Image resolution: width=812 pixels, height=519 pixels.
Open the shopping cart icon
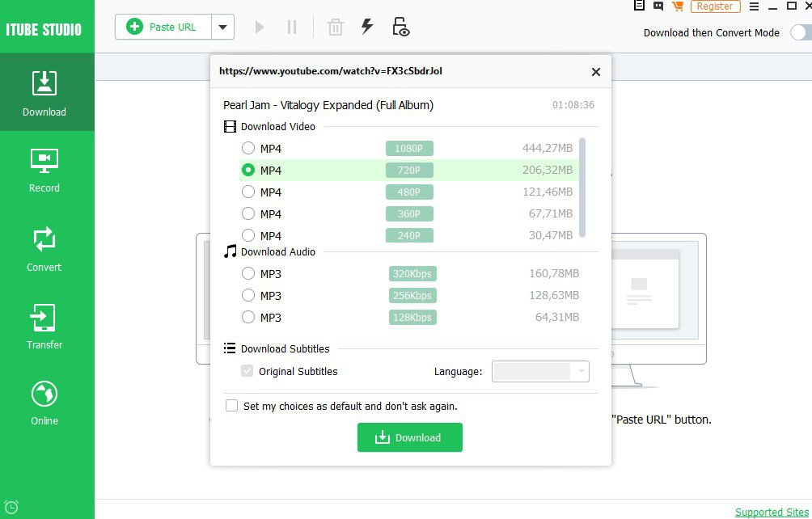coord(678,6)
